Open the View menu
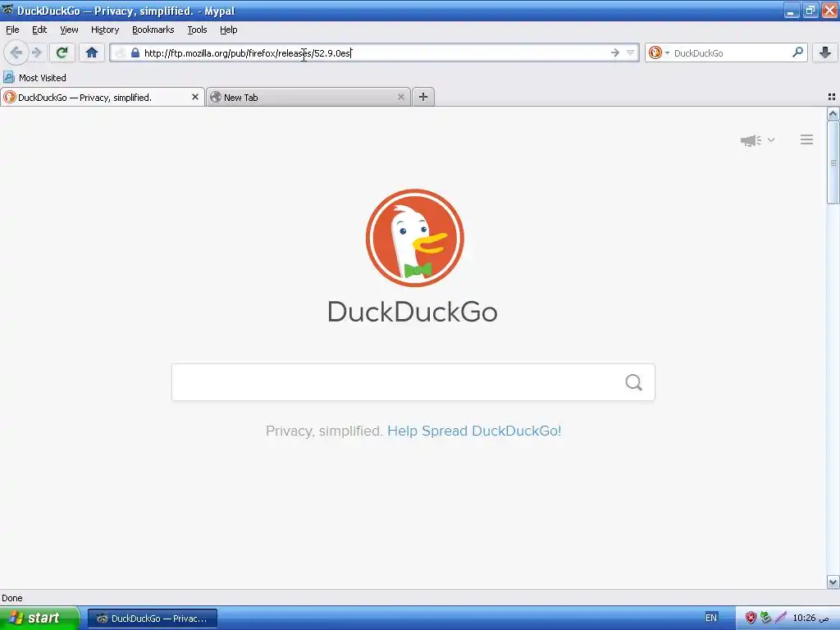The width and height of the screenshot is (840, 630). [69, 30]
